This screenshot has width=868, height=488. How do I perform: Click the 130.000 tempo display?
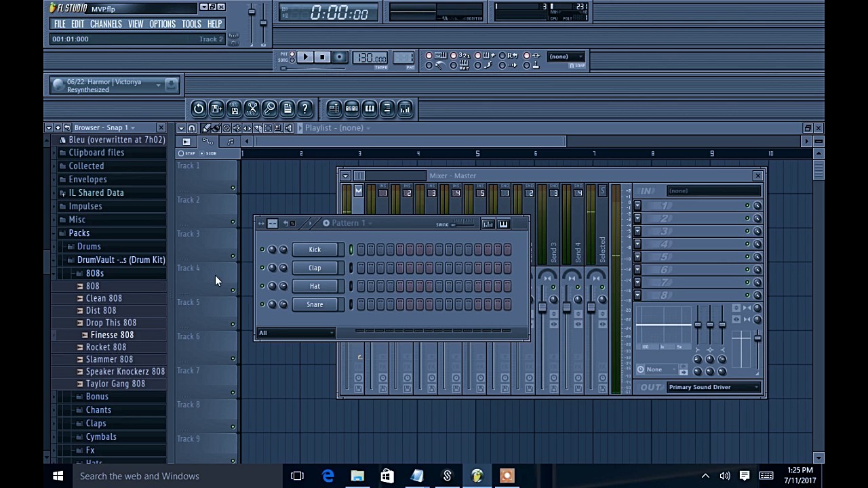pyautogui.click(x=370, y=58)
